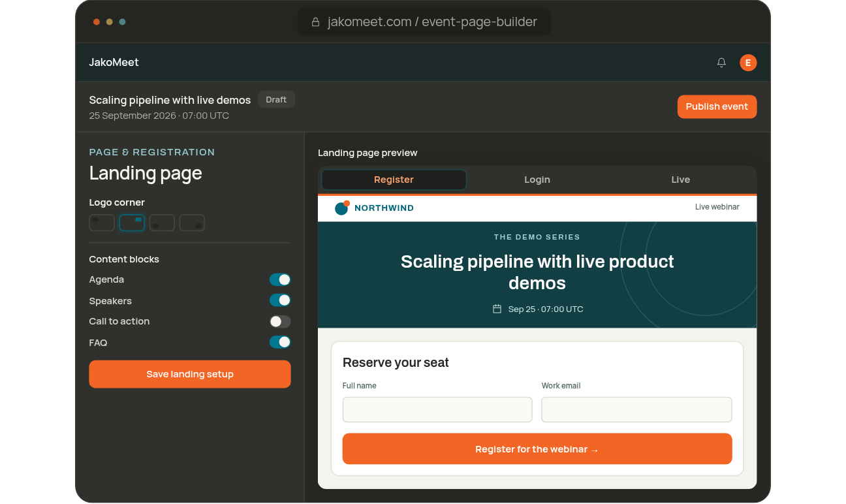
Task: Click the Logo corner label
Action: [x=117, y=202]
